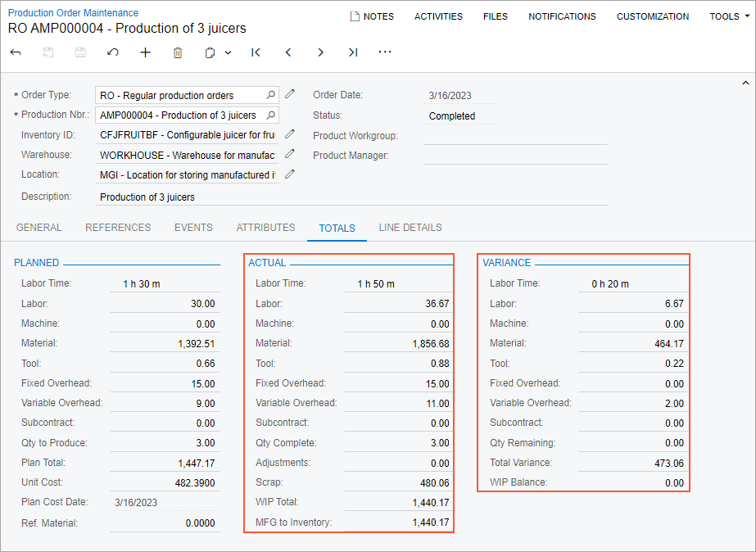
Task: Open Order Type lookup search
Action: point(271,95)
